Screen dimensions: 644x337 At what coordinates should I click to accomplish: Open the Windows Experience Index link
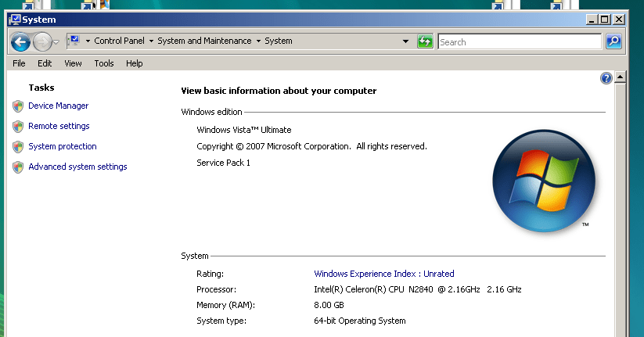(x=383, y=274)
